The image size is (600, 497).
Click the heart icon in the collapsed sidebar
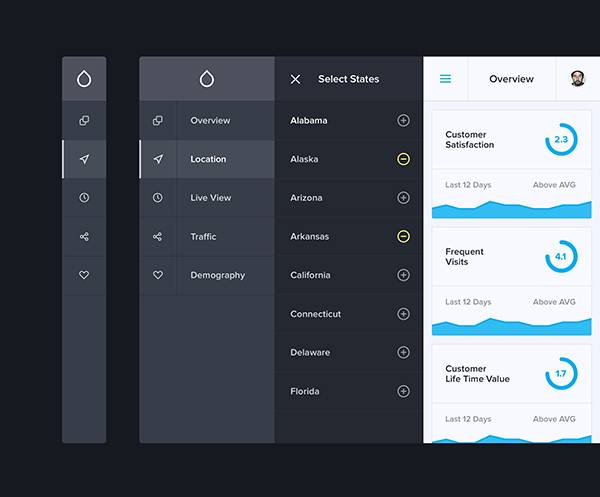click(x=84, y=275)
